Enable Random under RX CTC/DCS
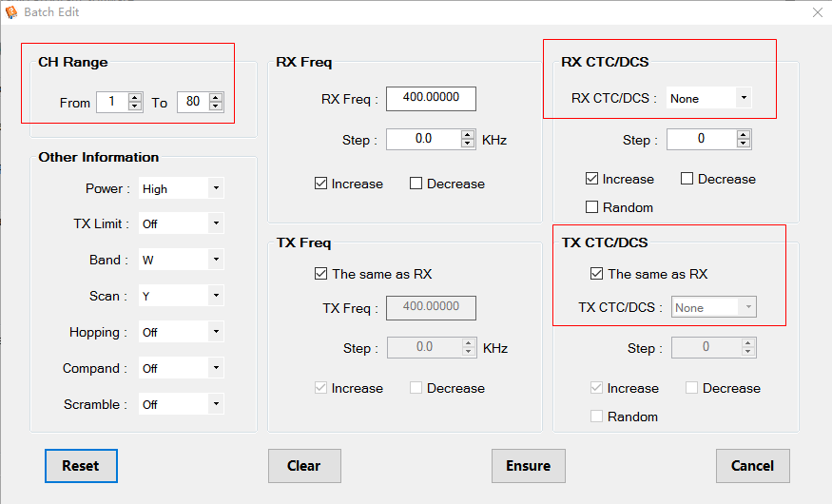The image size is (832, 504). point(591,207)
